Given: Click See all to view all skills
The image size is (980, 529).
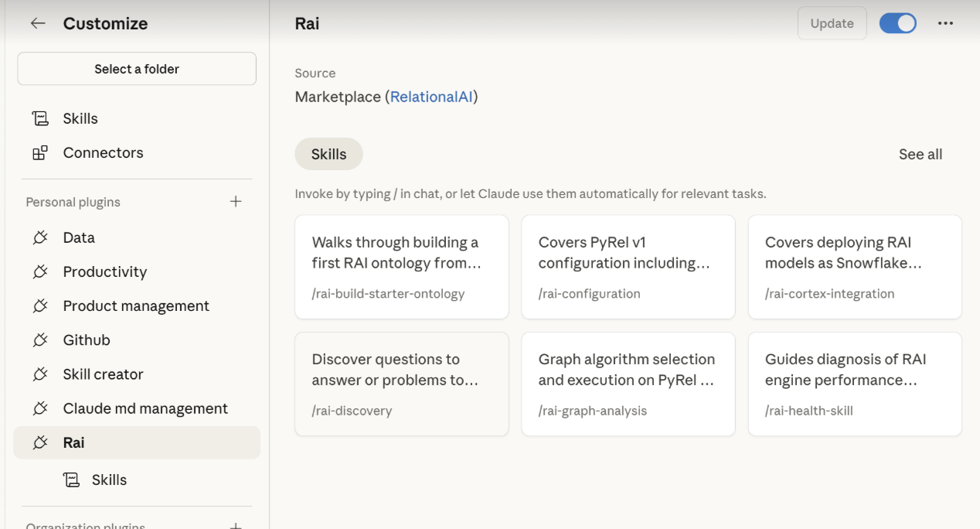Looking at the screenshot, I should coord(920,154).
